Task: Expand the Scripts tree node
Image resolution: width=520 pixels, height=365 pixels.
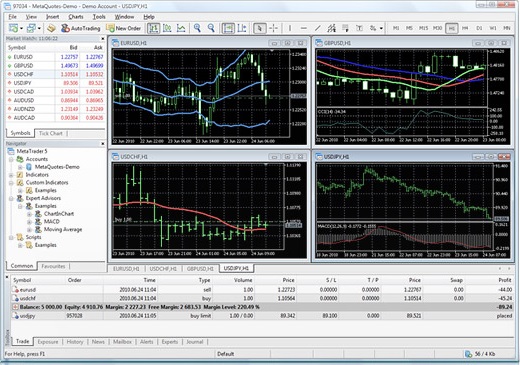Action: [11, 237]
